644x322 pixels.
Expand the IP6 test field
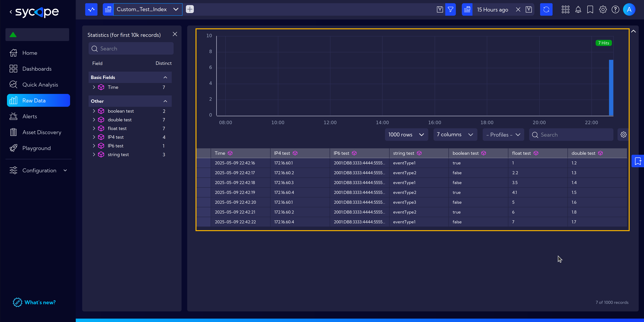coord(94,146)
